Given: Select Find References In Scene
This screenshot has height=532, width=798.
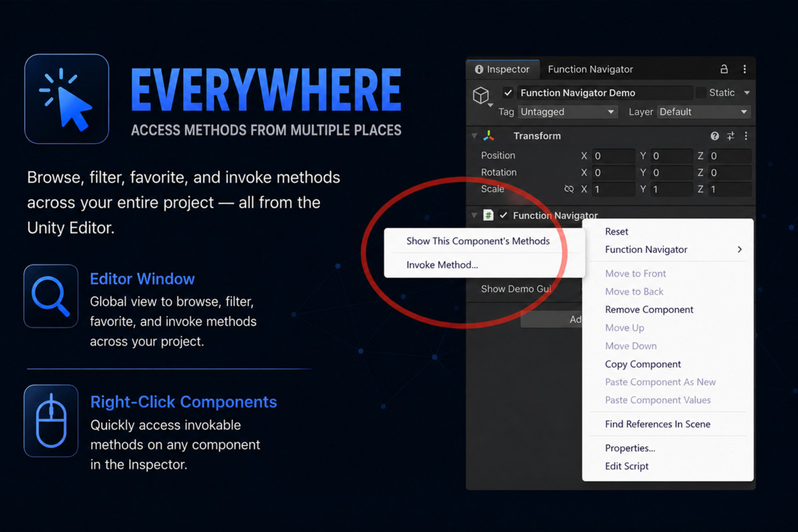Looking at the screenshot, I should click(658, 424).
